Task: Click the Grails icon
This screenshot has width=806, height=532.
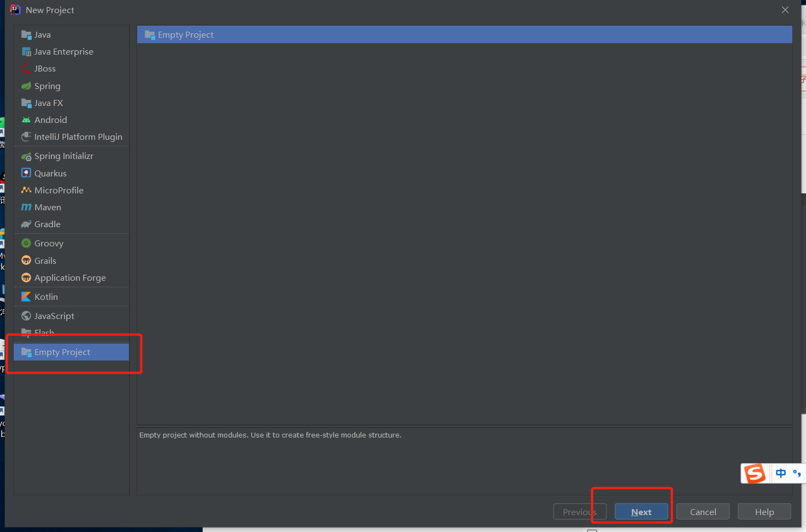Action: 26,261
